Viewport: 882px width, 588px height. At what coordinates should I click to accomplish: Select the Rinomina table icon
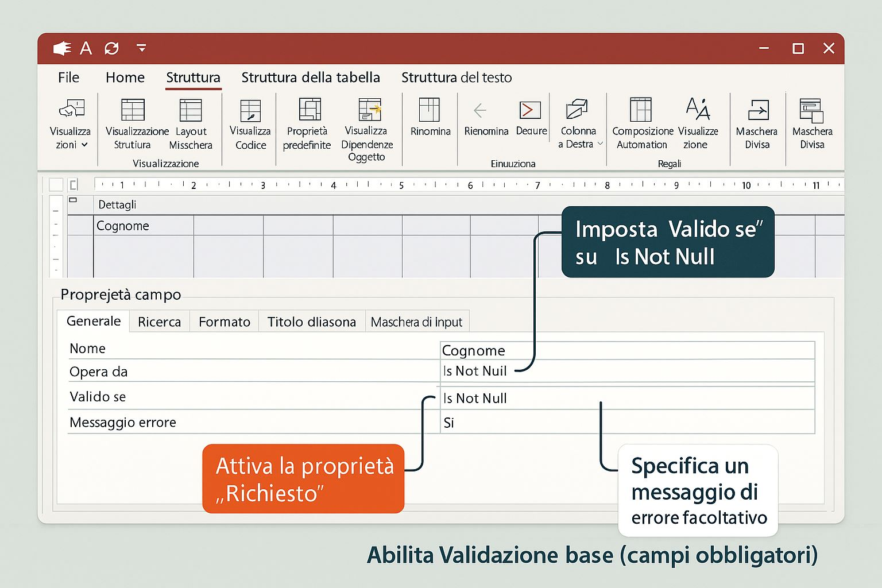pyautogui.click(x=429, y=110)
